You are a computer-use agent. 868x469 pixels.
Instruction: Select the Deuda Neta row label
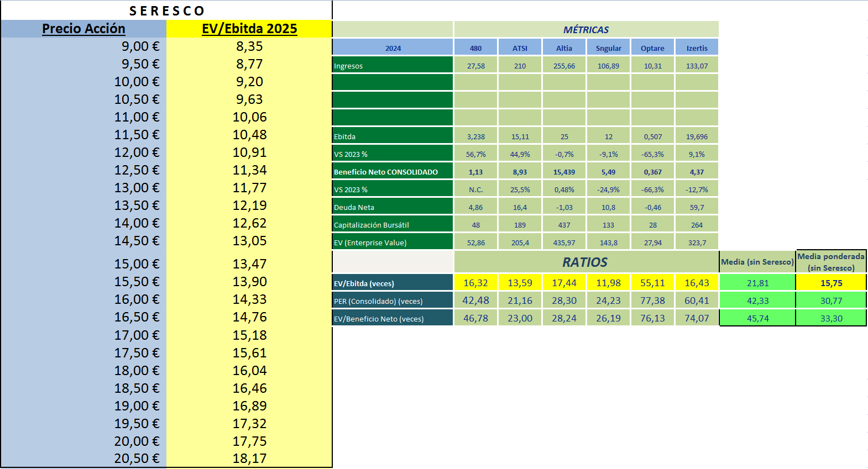(x=393, y=207)
